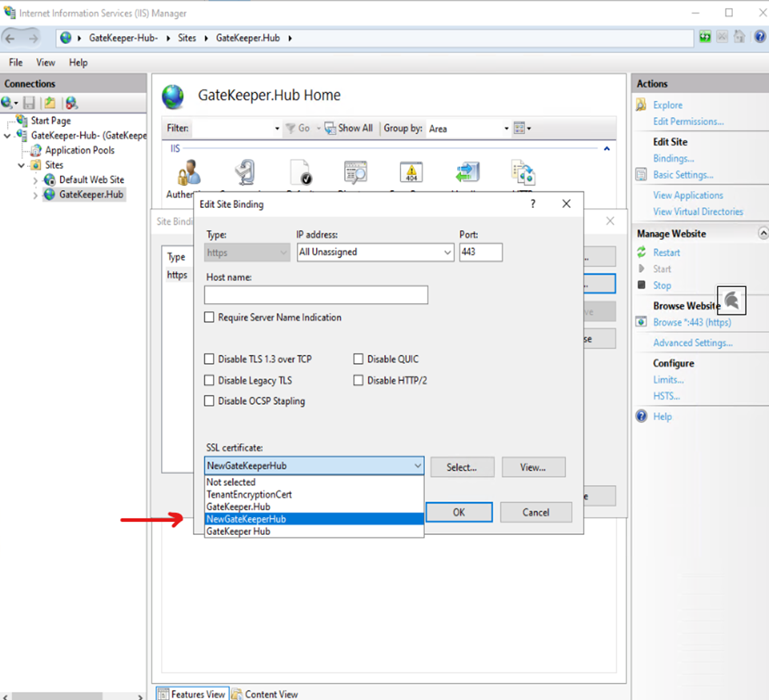Open the Compression feature icon
The height and width of the screenshot is (700, 769).
point(245,172)
